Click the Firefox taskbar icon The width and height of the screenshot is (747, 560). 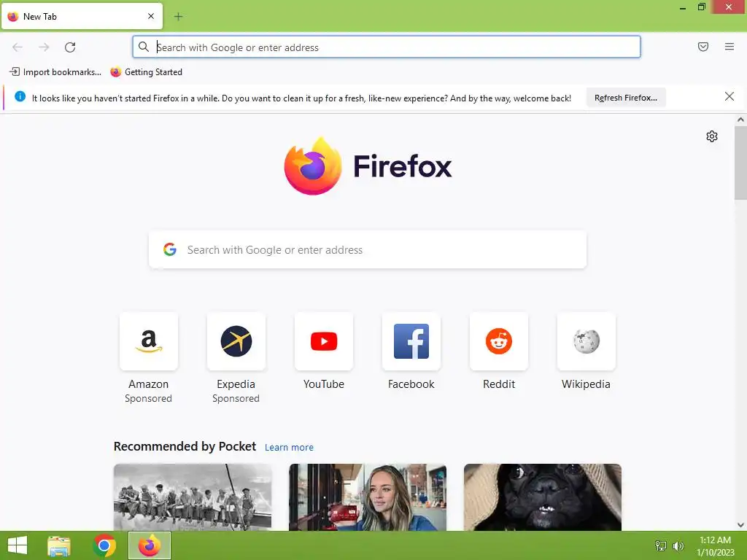149,545
